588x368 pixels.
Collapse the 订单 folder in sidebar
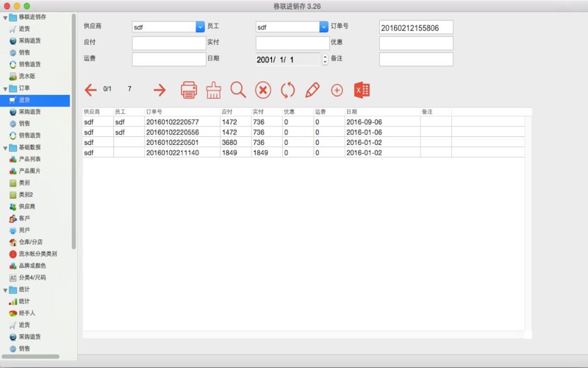[x=6, y=88]
